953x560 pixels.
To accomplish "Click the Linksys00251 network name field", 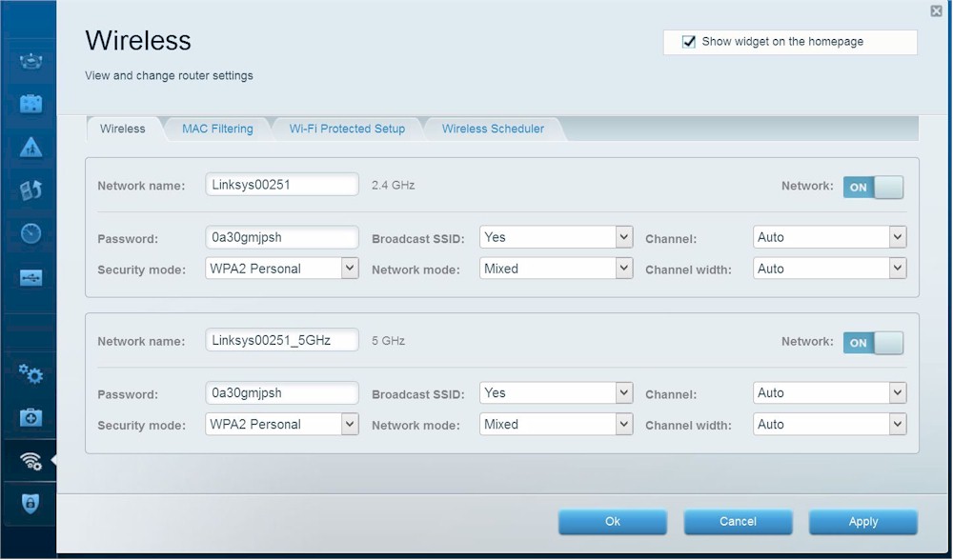I will pyautogui.click(x=282, y=185).
